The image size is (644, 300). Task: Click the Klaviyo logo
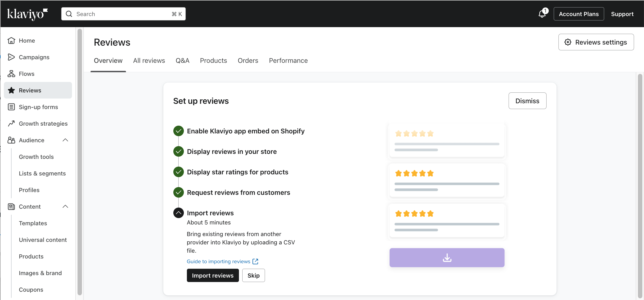point(27,14)
